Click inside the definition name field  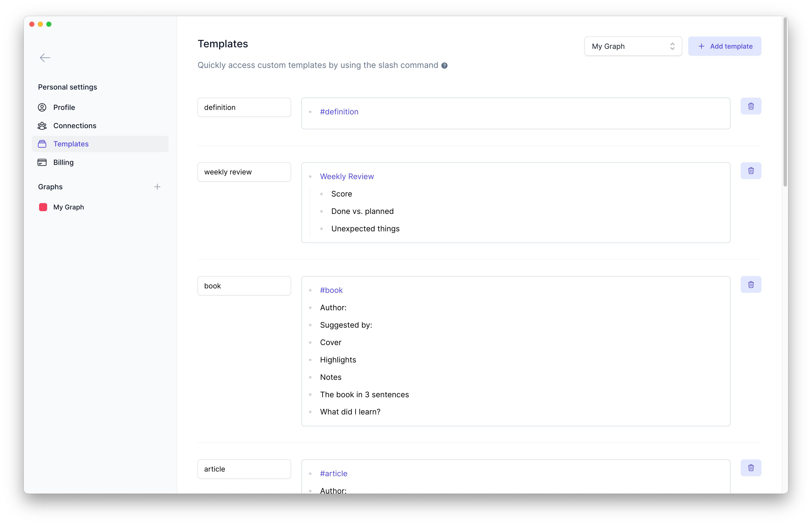click(244, 107)
